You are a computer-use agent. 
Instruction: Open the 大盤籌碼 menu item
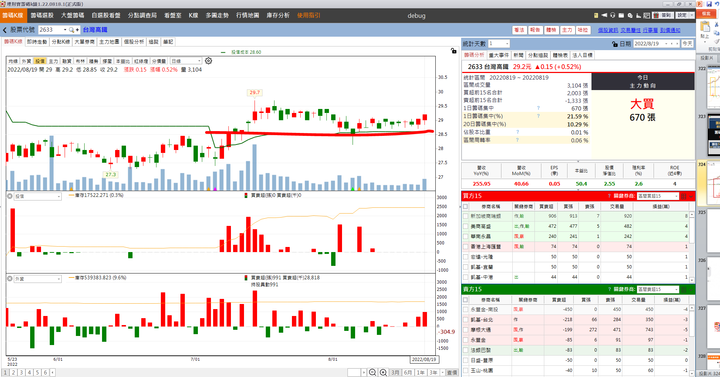click(73, 15)
